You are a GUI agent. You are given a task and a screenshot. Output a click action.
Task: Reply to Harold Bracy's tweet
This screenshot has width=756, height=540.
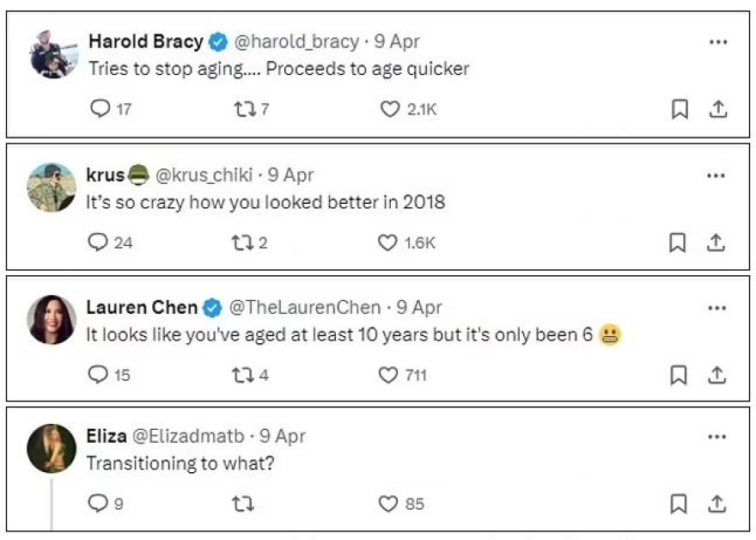pos(101,109)
